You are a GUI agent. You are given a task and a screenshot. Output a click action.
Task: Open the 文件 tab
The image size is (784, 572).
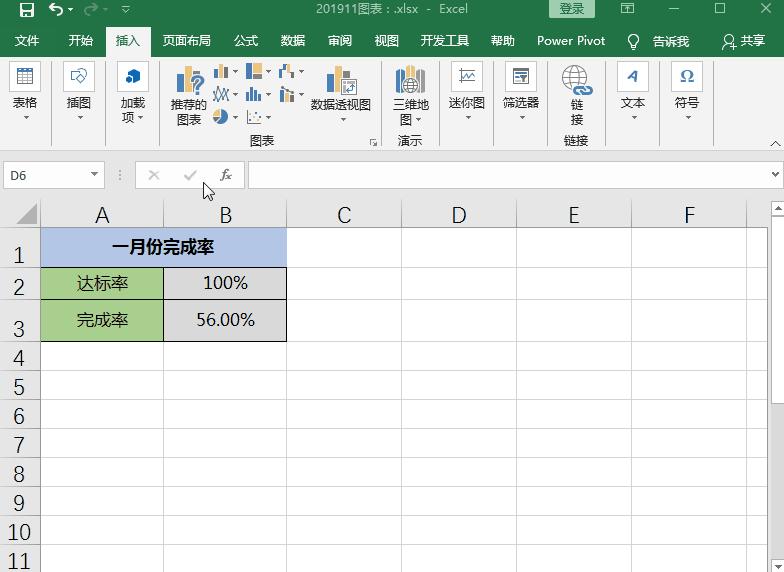[x=26, y=40]
